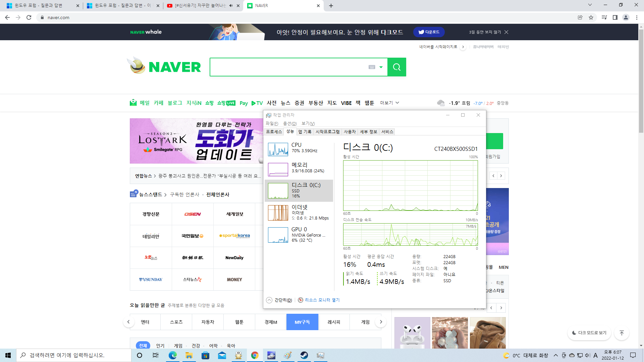Open 쇼핑LIVE in Naver menu
The image size is (644, 362).
point(226,103)
